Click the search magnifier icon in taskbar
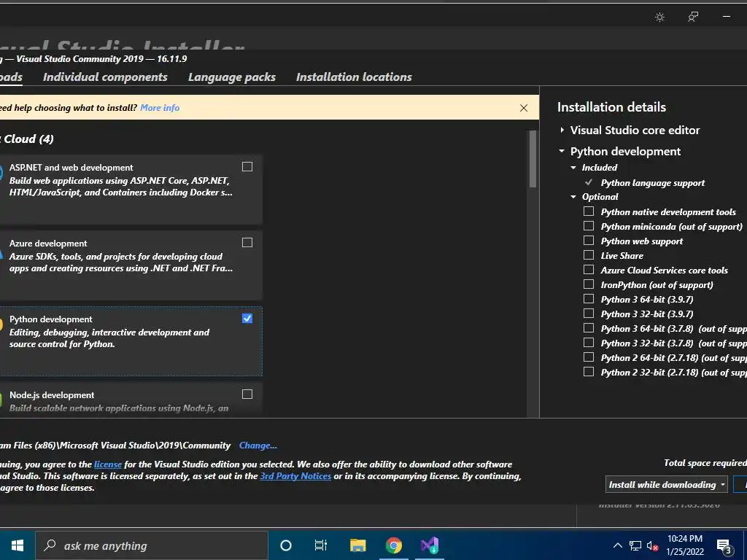Screen dimensions: 747x560 click(50, 545)
